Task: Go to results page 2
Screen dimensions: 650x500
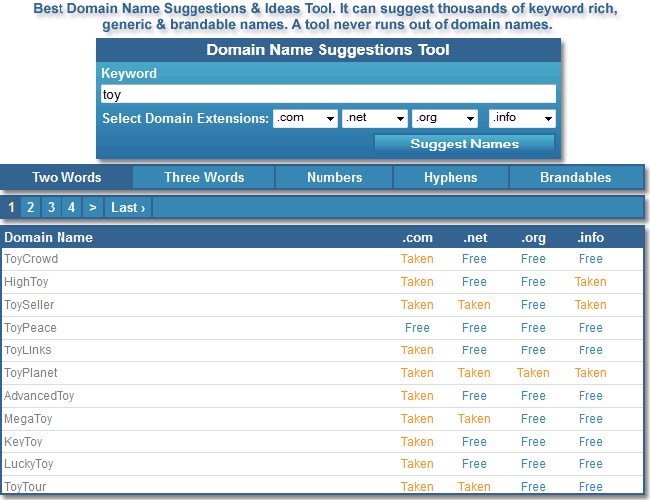Action: coord(31,207)
